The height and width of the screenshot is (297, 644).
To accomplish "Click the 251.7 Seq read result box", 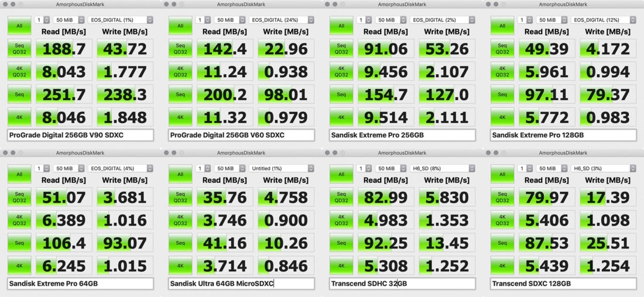I will tap(64, 94).
